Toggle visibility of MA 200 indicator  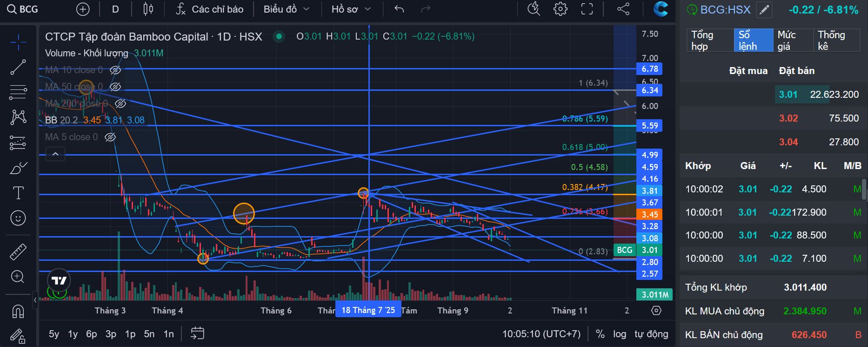coord(120,103)
